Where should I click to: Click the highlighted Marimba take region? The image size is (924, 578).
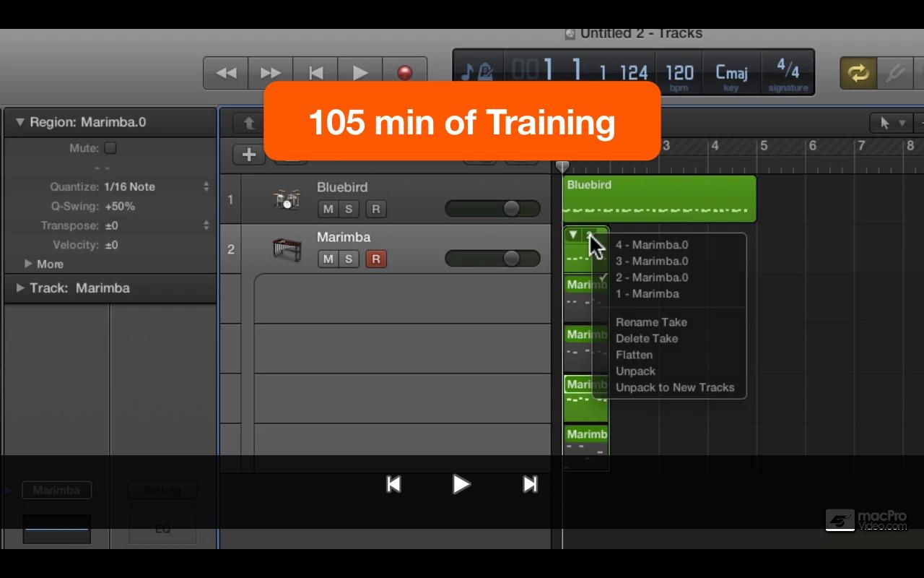pos(585,398)
